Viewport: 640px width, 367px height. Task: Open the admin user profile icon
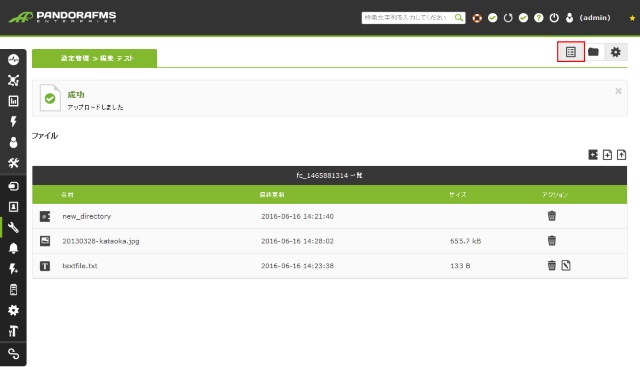pos(569,18)
